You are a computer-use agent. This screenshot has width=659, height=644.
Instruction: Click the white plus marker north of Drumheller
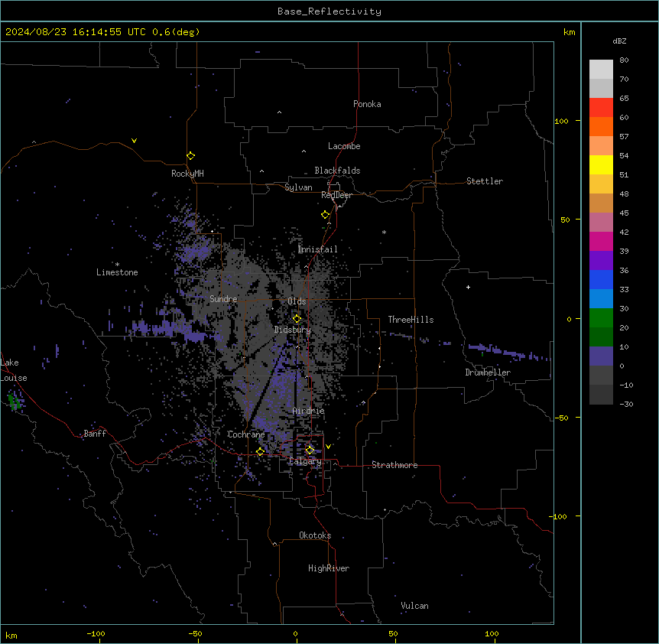click(x=468, y=287)
